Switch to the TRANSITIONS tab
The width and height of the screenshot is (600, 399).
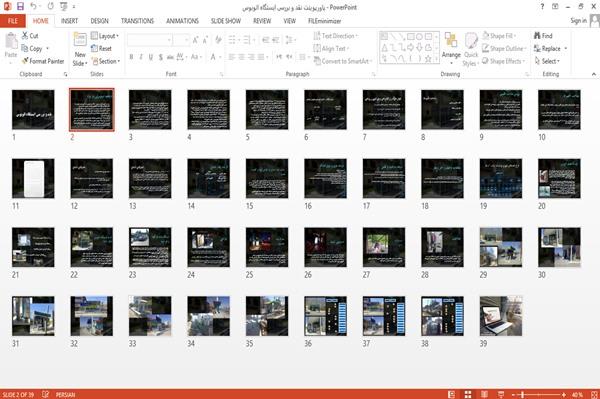tap(137, 21)
